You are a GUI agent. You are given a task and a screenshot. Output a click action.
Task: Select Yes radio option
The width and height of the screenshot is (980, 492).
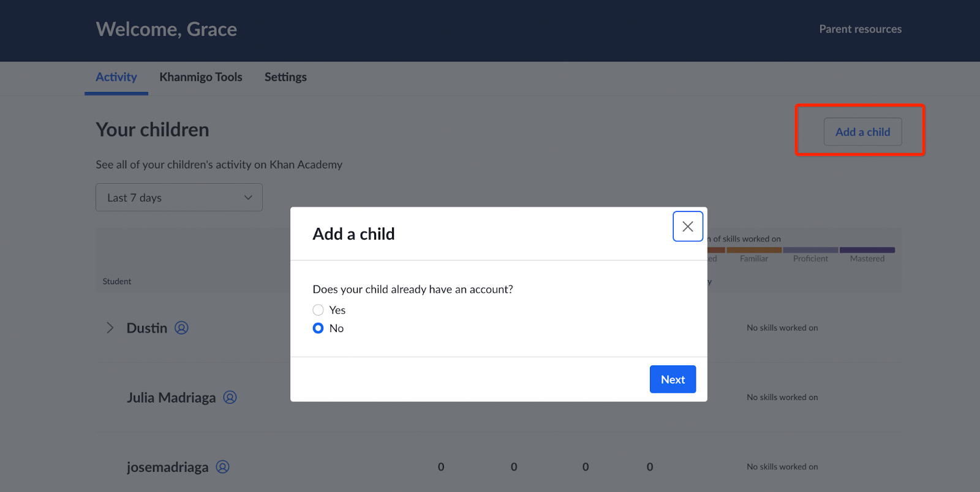coord(318,310)
